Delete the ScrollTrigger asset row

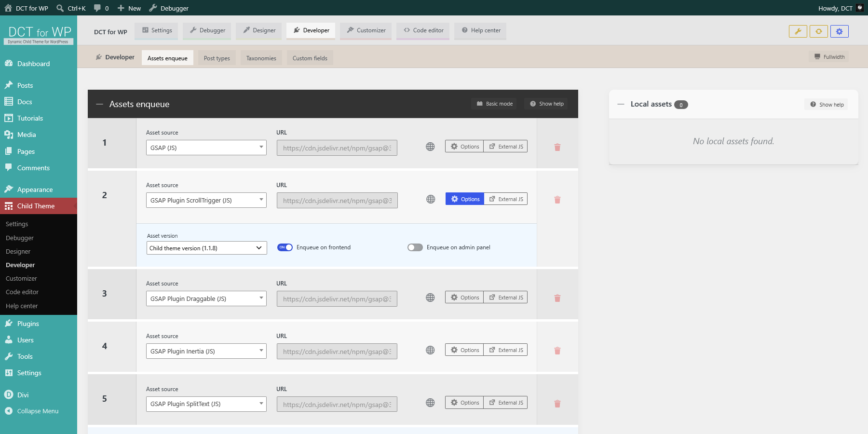click(557, 200)
